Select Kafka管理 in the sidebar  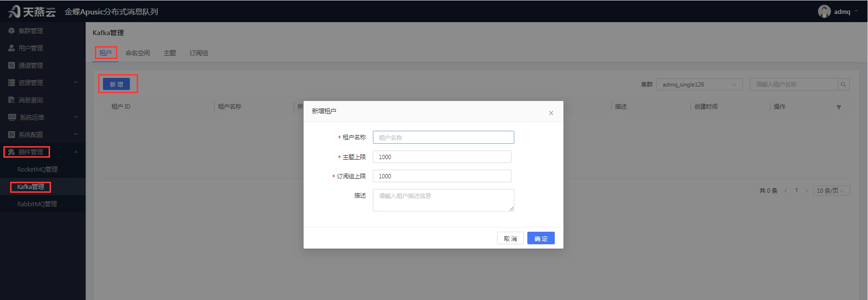31,187
